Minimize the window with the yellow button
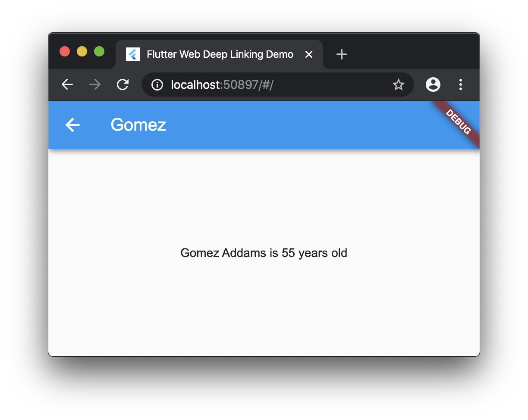Viewport: 528px width, 420px height. pyautogui.click(x=82, y=51)
